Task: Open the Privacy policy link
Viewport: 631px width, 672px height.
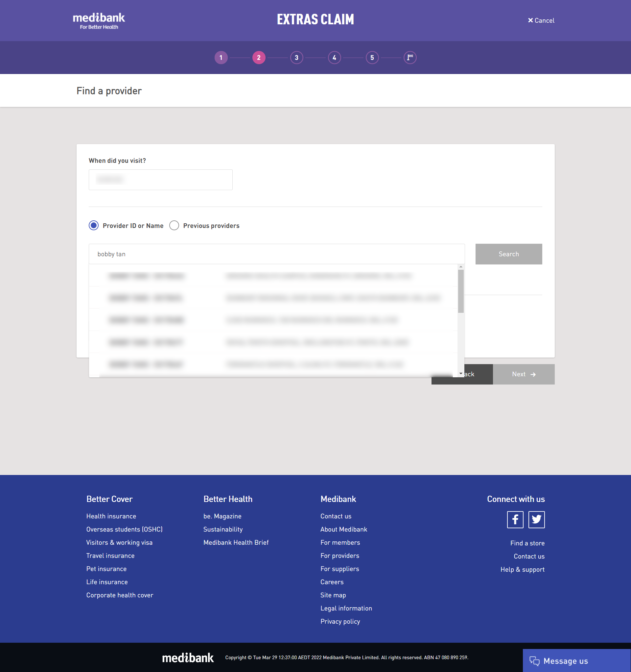Action: coord(340,622)
